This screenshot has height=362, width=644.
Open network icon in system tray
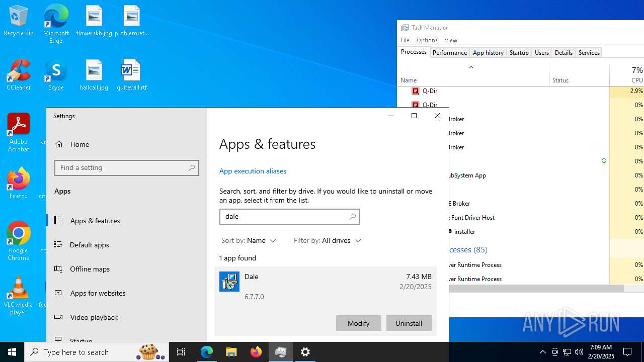point(567,352)
